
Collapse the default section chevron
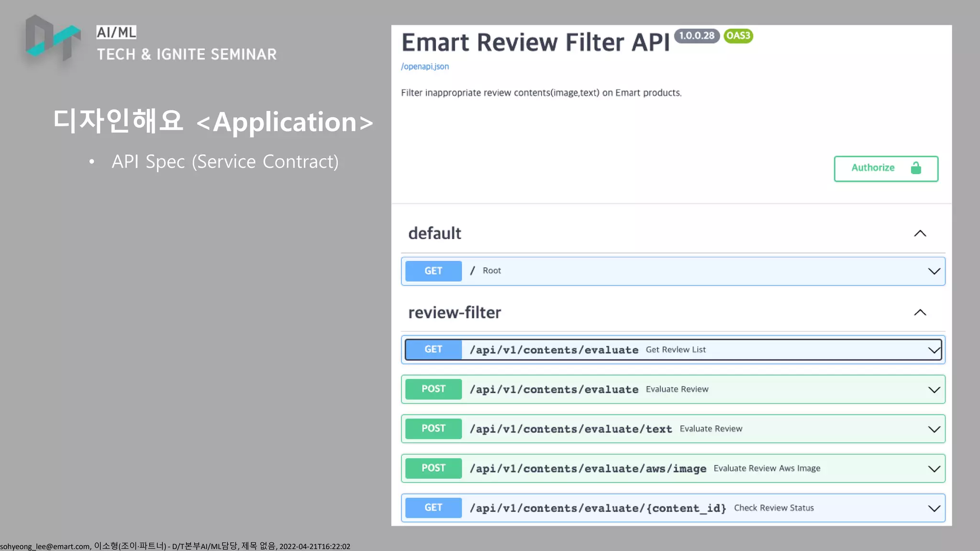coord(920,233)
